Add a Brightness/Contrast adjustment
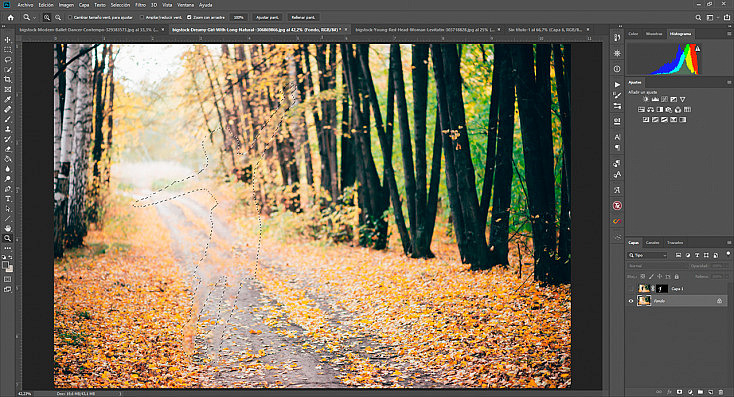This screenshot has height=397, width=734. pos(646,99)
